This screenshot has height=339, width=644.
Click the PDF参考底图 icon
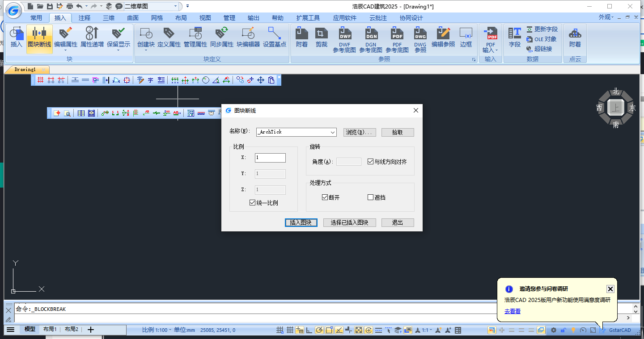[x=397, y=39]
